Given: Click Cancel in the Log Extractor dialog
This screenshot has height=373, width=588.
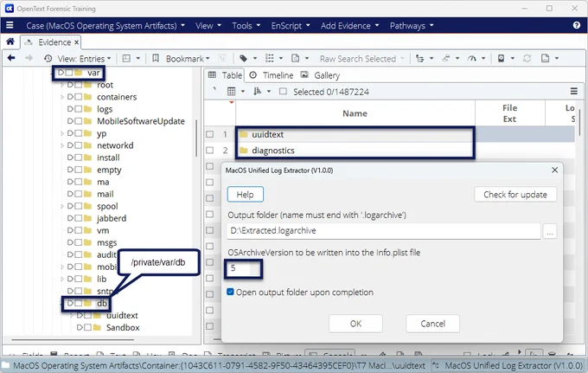Looking at the screenshot, I should coord(432,324).
